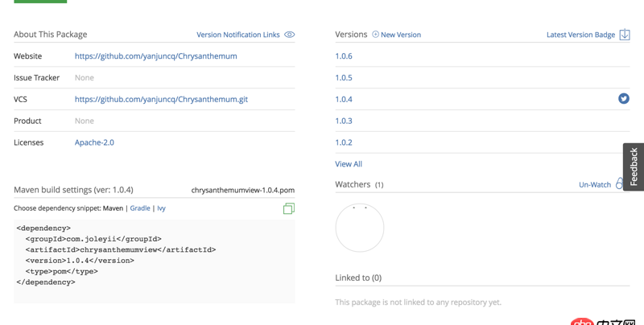This screenshot has width=644, height=325.
Task: Open the Apache-2.0 license link
Action: [94, 142]
